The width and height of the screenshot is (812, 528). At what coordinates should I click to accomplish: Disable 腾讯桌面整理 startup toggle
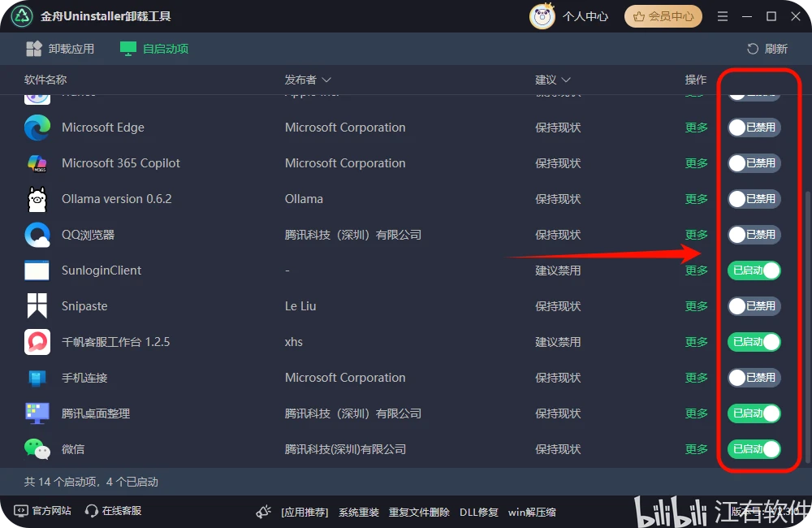(x=754, y=413)
